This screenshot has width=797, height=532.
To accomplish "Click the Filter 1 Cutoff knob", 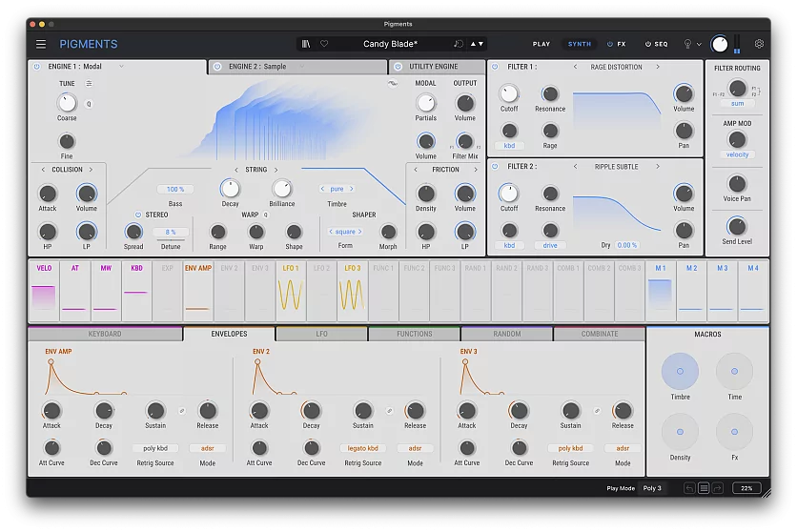I will [509, 93].
